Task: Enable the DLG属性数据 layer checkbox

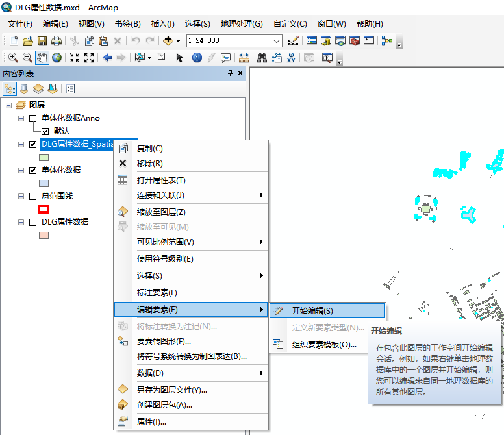Action: click(x=32, y=222)
